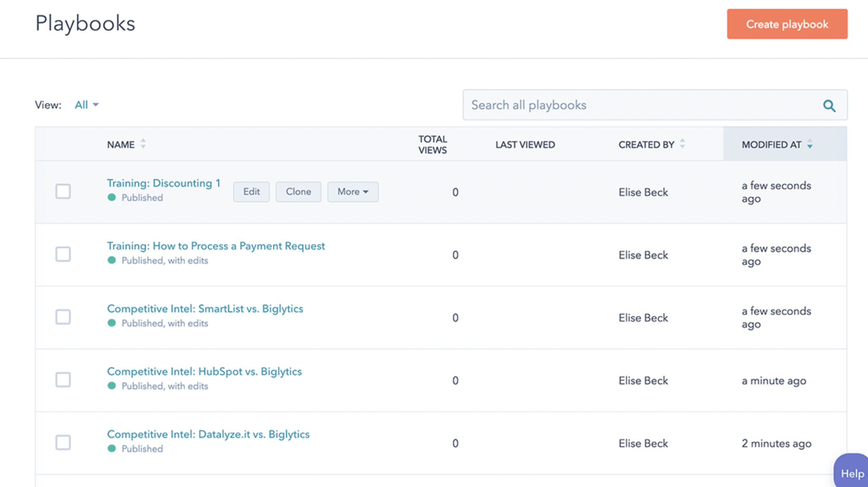Sort playbooks by the Name column arrows

point(143,144)
